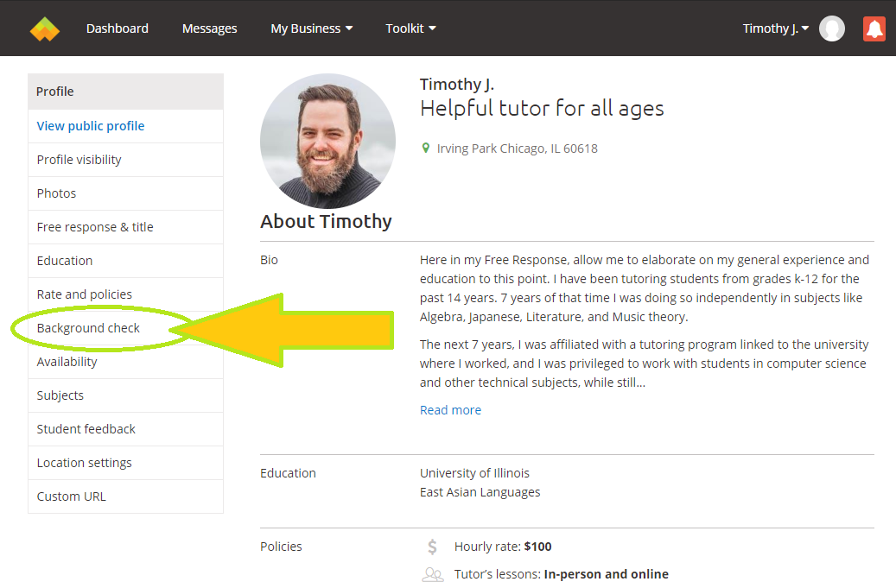Click the 'Policies' row label
896x588 pixels.
(x=281, y=547)
